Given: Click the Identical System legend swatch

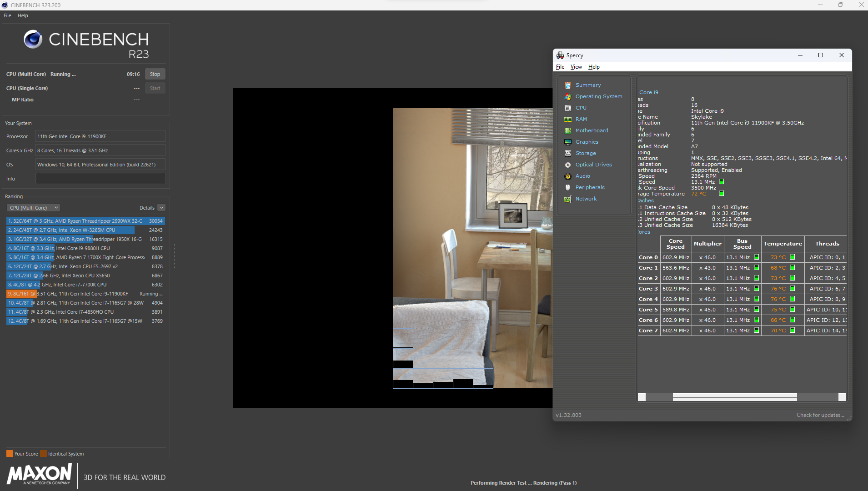Looking at the screenshot, I should pyautogui.click(x=43, y=454).
